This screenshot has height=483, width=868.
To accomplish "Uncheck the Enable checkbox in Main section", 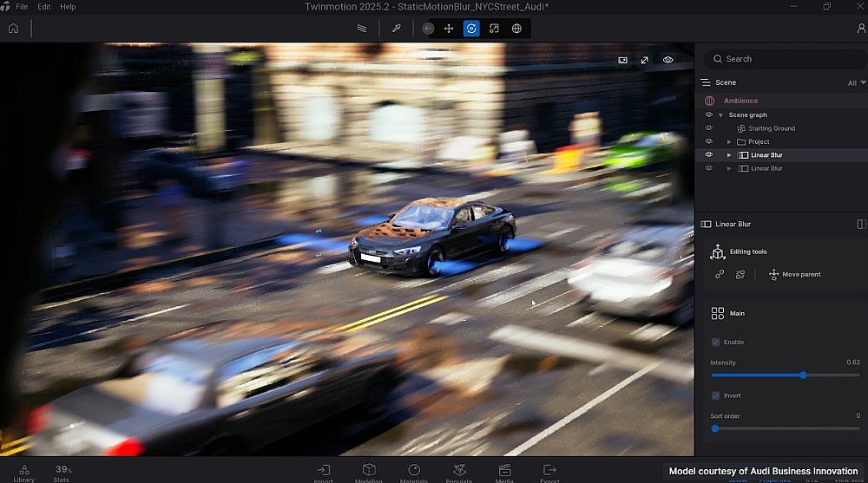I will pos(715,342).
